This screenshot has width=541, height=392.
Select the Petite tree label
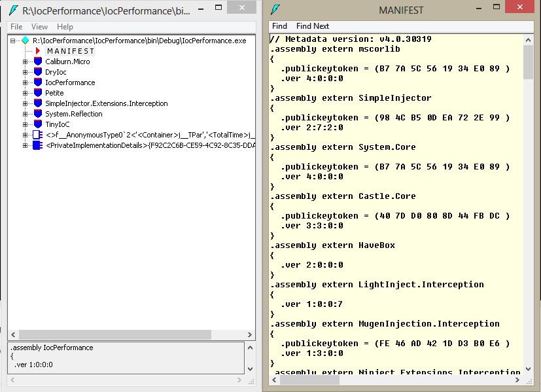click(54, 93)
